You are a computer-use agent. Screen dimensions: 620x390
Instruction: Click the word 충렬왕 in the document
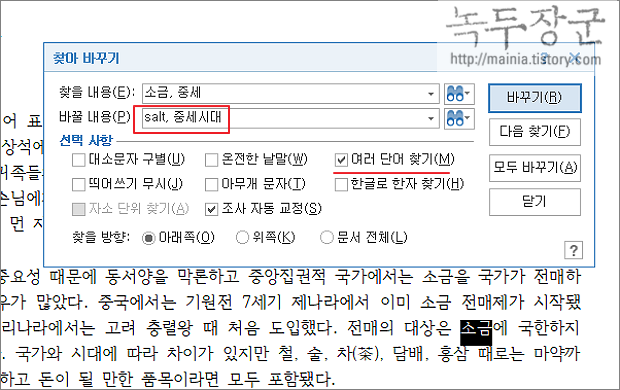[169, 328]
